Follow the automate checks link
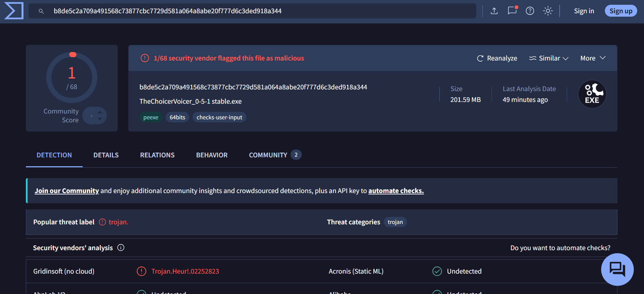The height and width of the screenshot is (294, 644). (x=396, y=191)
